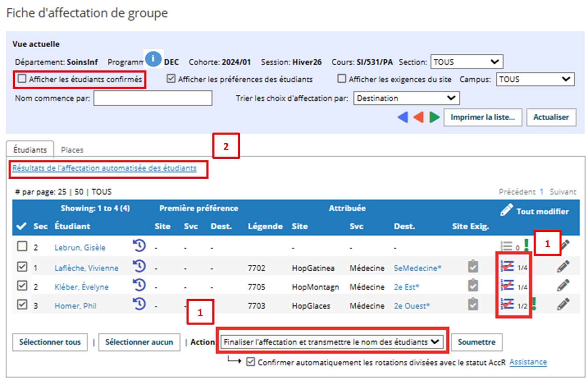This screenshot has width=588, height=385.
Task: Click the Nom commence par text field
Action: [x=153, y=98]
